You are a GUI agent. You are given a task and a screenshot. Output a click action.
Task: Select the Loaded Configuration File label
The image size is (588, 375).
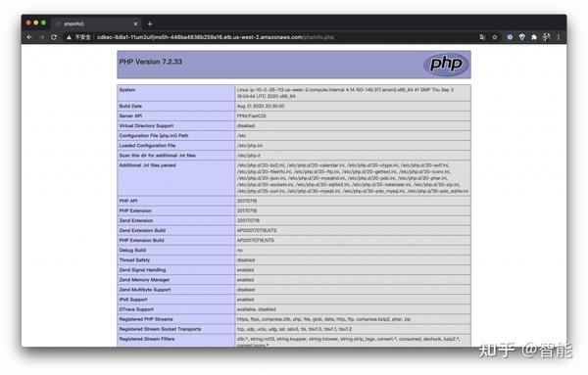tap(147, 145)
